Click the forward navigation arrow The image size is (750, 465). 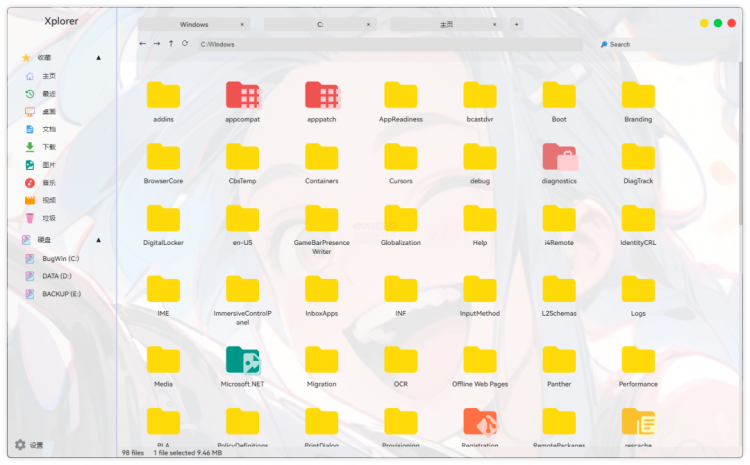point(157,44)
